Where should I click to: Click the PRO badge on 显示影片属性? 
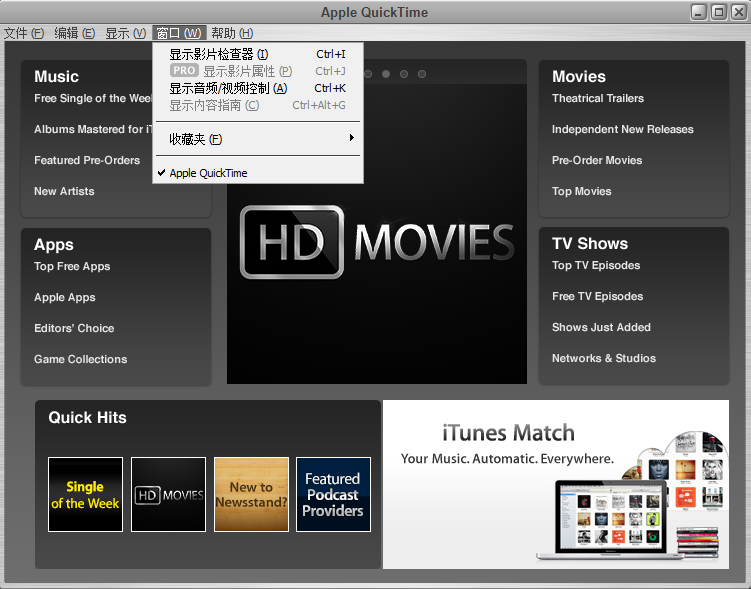pos(184,71)
